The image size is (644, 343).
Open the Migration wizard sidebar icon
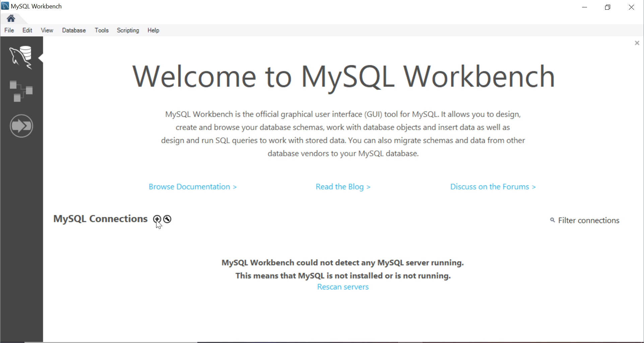21,126
